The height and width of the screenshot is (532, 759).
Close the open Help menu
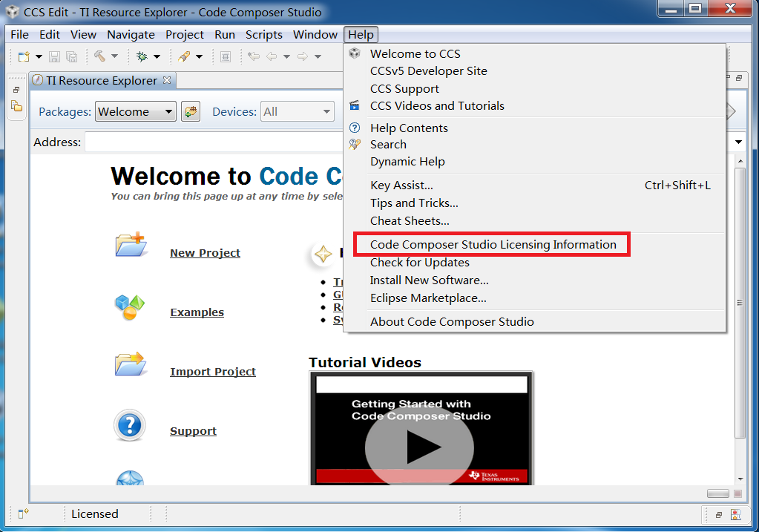point(361,35)
